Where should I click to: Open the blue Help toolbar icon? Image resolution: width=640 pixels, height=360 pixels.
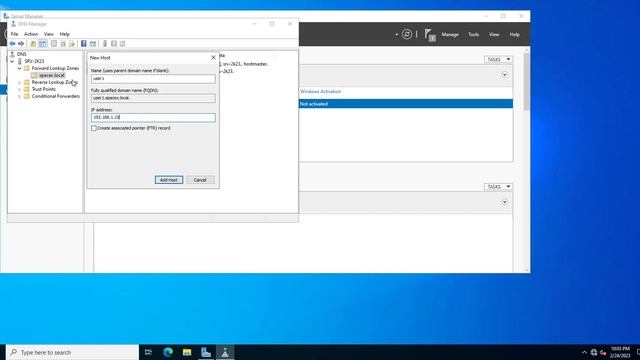[x=84, y=44]
